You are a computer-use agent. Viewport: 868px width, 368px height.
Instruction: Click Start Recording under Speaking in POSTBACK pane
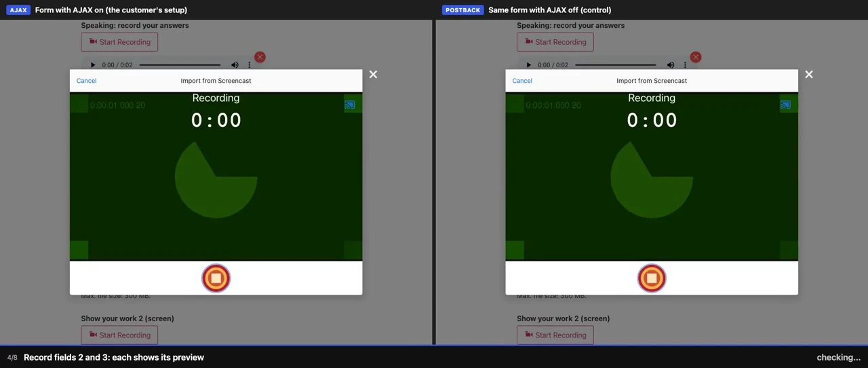click(x=555, y=42)
